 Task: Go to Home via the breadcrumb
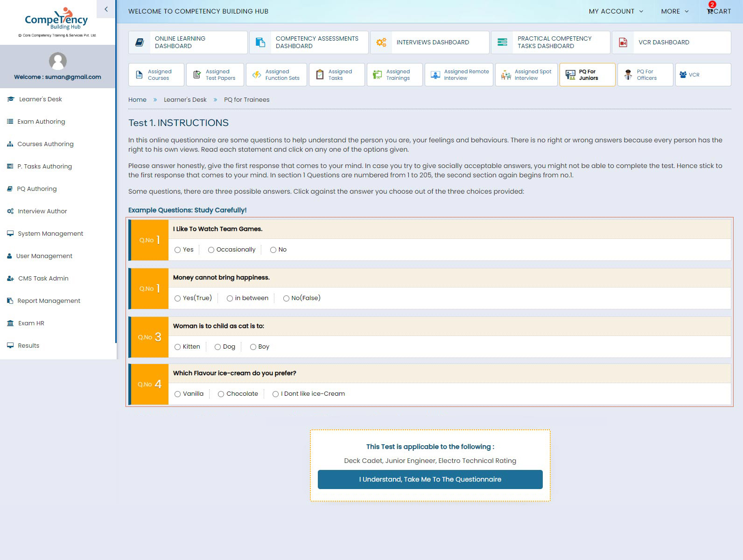coord(137,100)
